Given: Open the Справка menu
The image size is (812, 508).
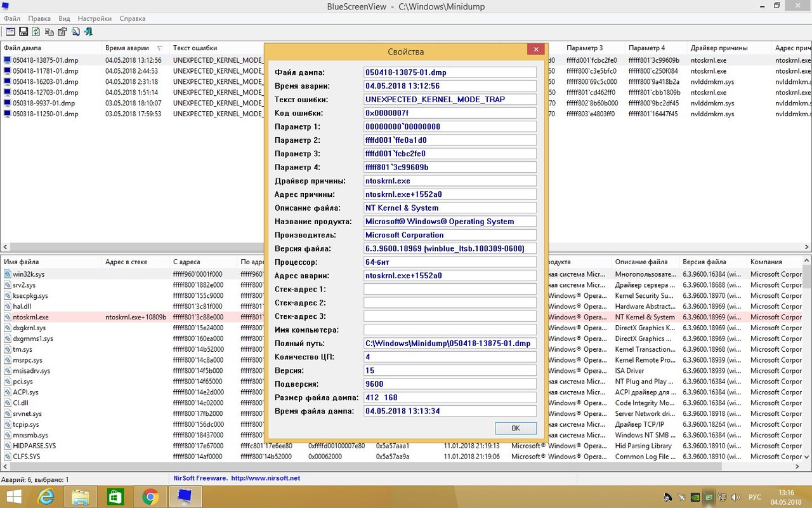Looking at the screenshot, I should pyautogui.click(x=132, y=18).
